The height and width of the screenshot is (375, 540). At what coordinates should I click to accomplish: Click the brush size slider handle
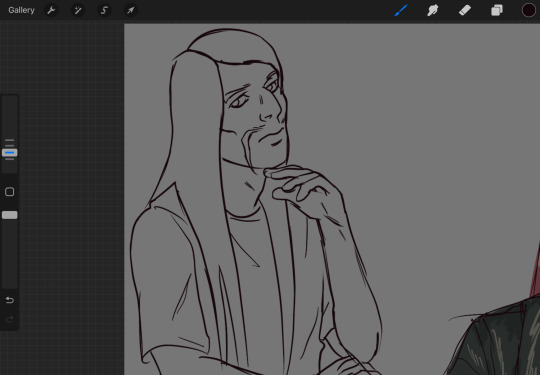pos(10,152)
